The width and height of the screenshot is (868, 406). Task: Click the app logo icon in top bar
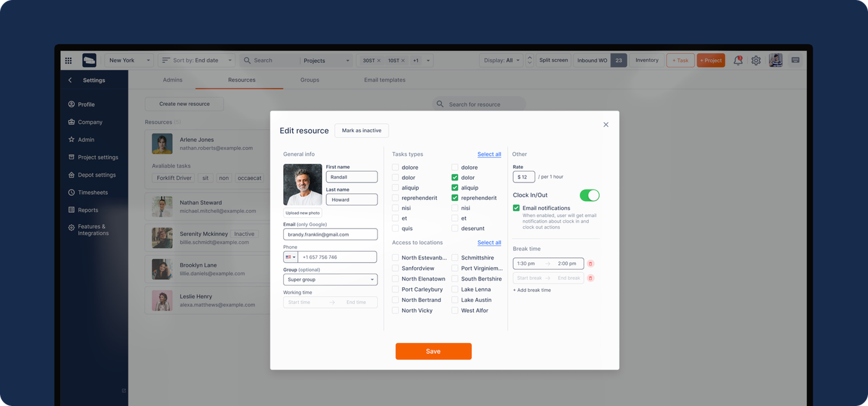click(x=89, y=60)
